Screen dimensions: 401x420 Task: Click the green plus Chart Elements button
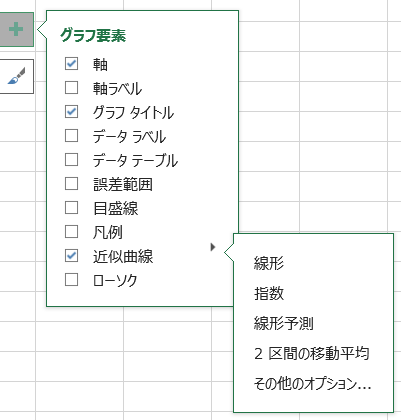pos(16,30)
